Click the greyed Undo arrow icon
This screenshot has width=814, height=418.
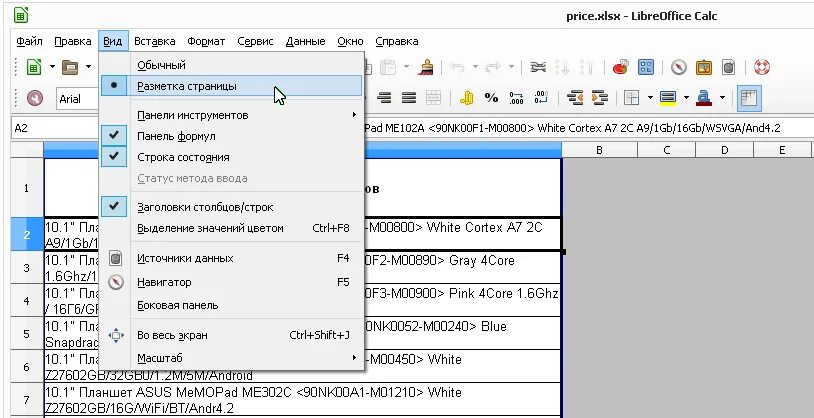pos(457,67)
